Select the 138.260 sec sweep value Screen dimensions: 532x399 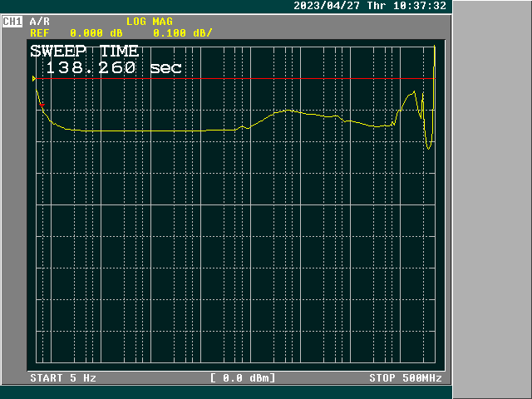(113, 68)
